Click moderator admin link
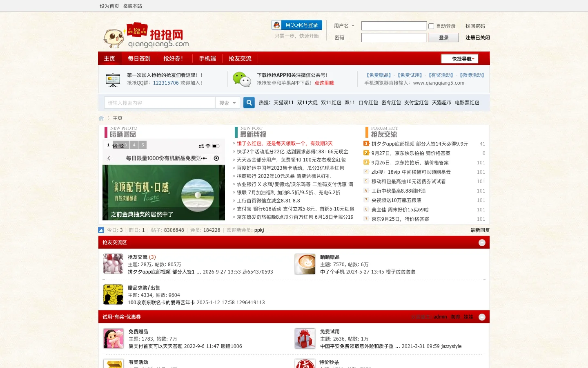 point(440,317)
